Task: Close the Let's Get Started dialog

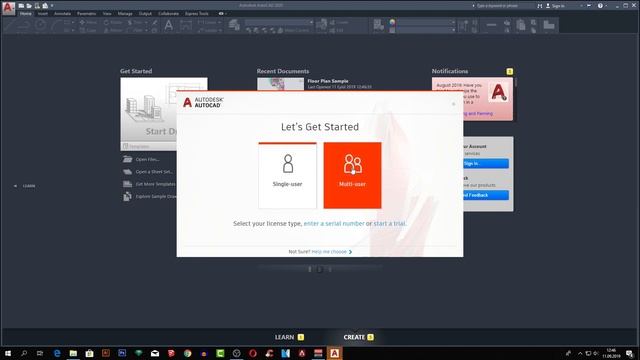Action: [453, 104]
